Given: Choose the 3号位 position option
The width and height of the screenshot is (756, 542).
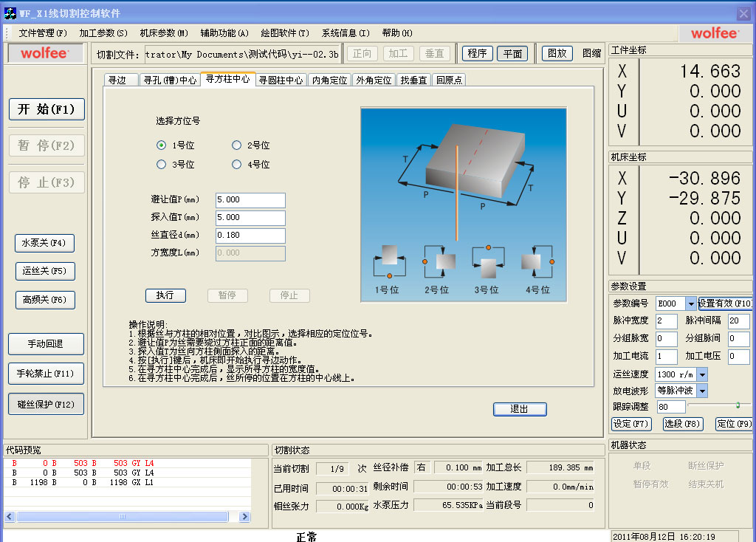Looking at the screenshot, I should 162,165.
